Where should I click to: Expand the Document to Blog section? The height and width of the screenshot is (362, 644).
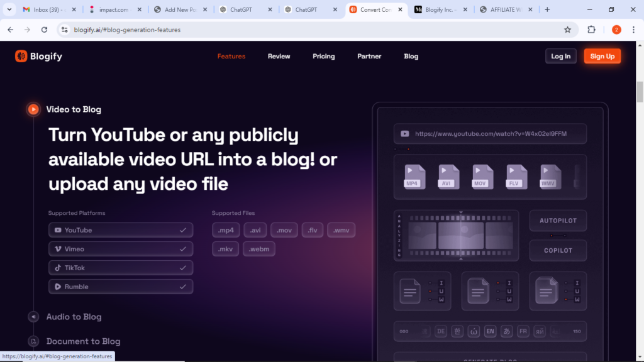84,341
